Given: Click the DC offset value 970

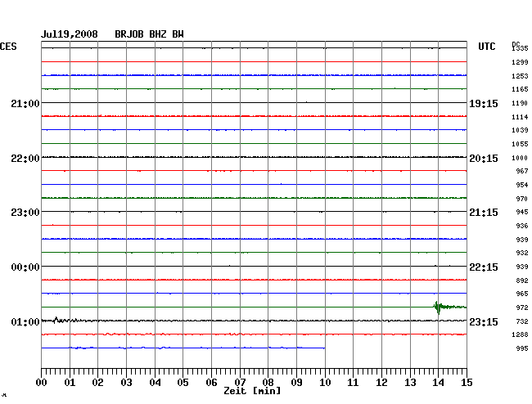Looking at the screenshot, I should coord(522,199).
